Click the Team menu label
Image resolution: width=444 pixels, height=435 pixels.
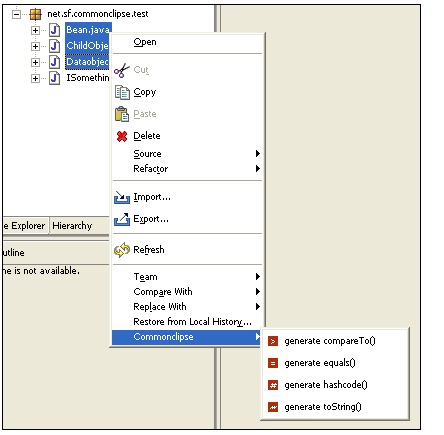tap(145, 277)
